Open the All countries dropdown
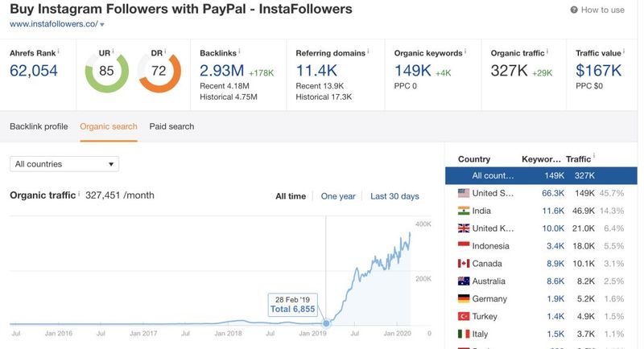 point(64,164)
